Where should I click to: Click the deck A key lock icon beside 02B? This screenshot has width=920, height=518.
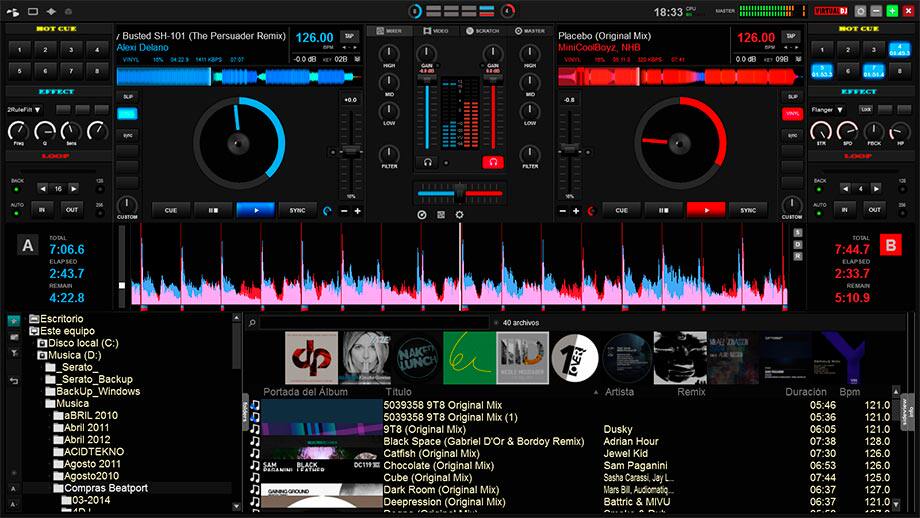tap(357, 59)
